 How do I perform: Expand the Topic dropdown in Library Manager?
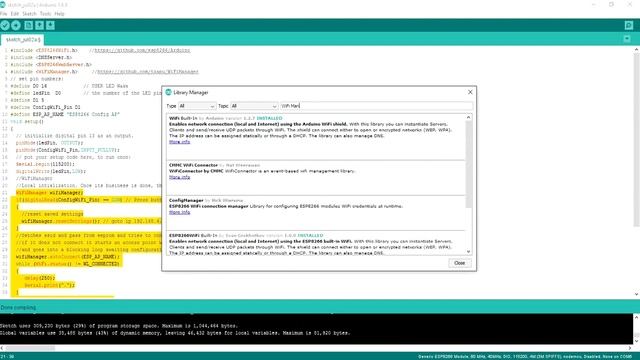click(x=254, y=106)
